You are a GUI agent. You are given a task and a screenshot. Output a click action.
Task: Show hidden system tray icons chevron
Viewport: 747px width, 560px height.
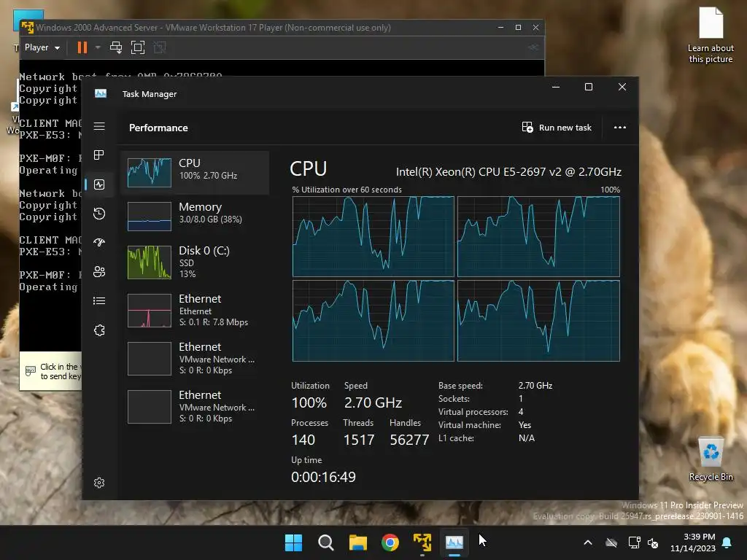pyautogui.click(x=588, y=542)
